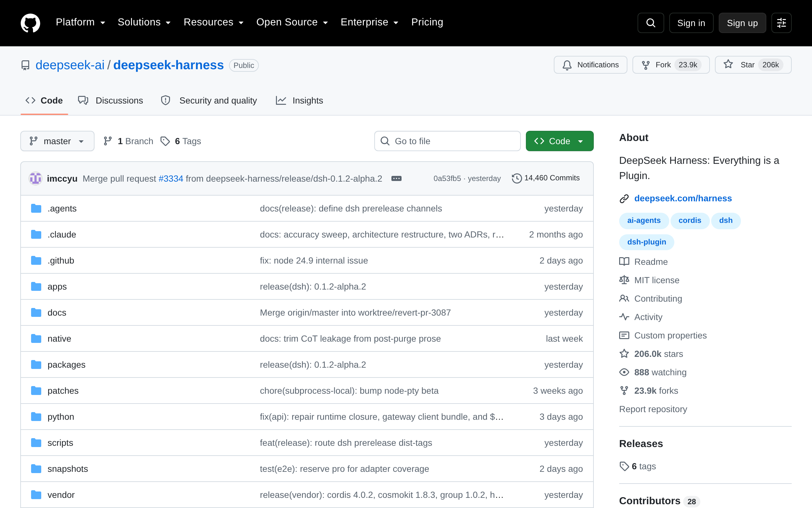Viewport: 812px width, 508px height.
Task: Open the Insights tab
Action: [x=299, y=100]
